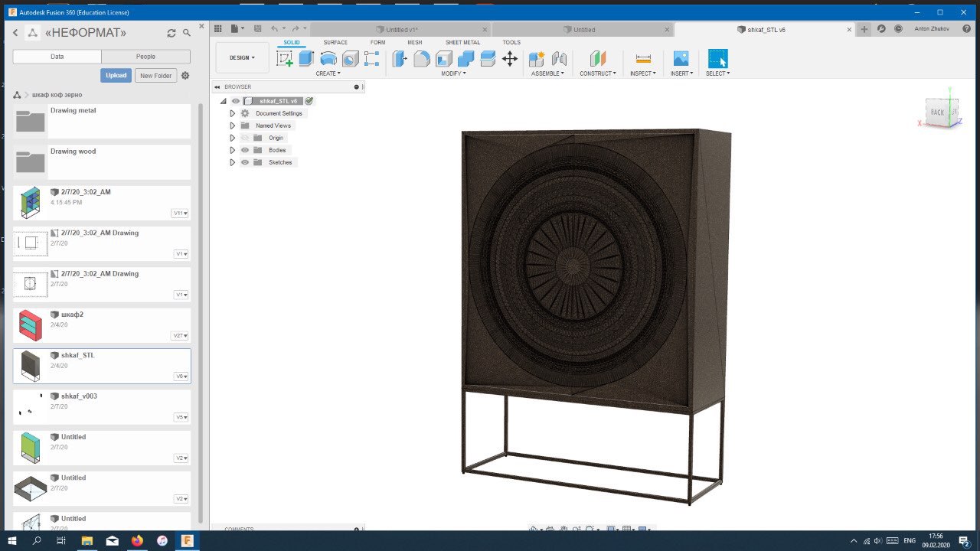The image size is (980, 551).
Task: Select the Revolve tool
Action: click(328, 59)
